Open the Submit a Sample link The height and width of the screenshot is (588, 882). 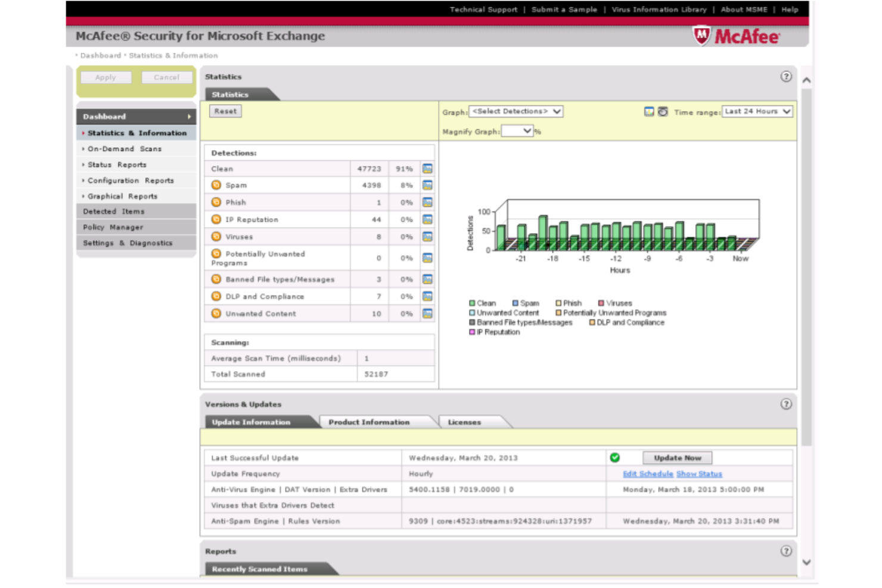pos(564,10)
